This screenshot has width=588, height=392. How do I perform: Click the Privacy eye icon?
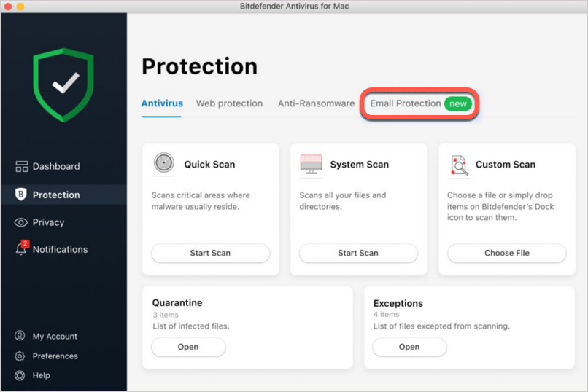tap(20, 222)
